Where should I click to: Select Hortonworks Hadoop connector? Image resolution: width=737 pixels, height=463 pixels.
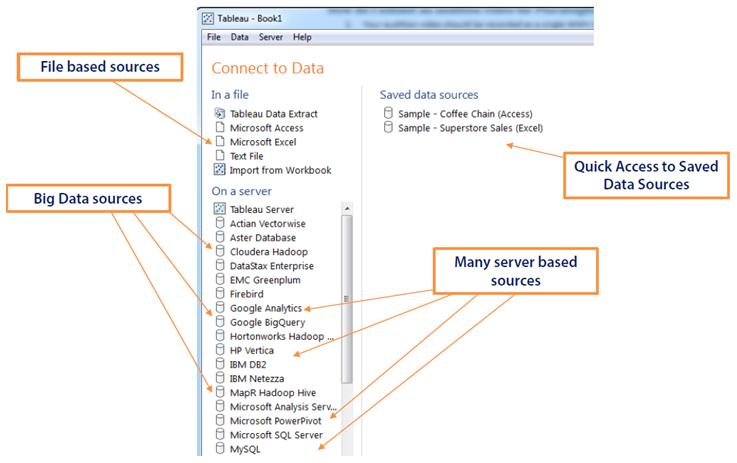click(x=282, y=337)
